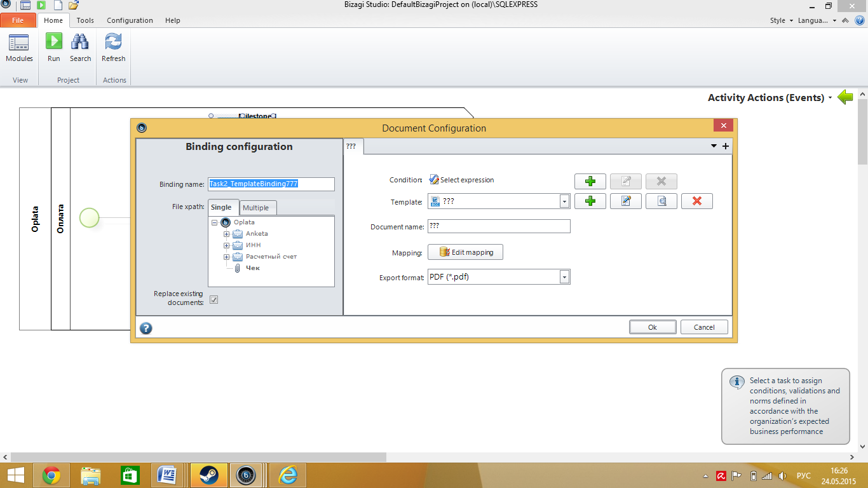Image resolution: width=868 pixels, height=488 pixels.
Task: Add new Condition with green plus
Action: coord(590,181)
